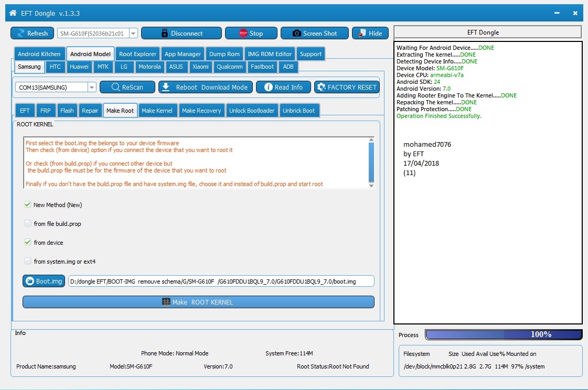The height and width of the screenshot is (390, 588).
Task: Click the FACTORY RESET gear icon
Action: (x=321, y=87)
